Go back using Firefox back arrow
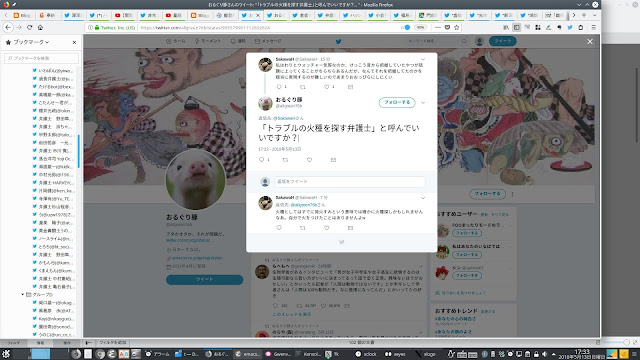Image resolution: width=640 pixels, height=360 pixels. pyautogui.click(x=8, y=27)
